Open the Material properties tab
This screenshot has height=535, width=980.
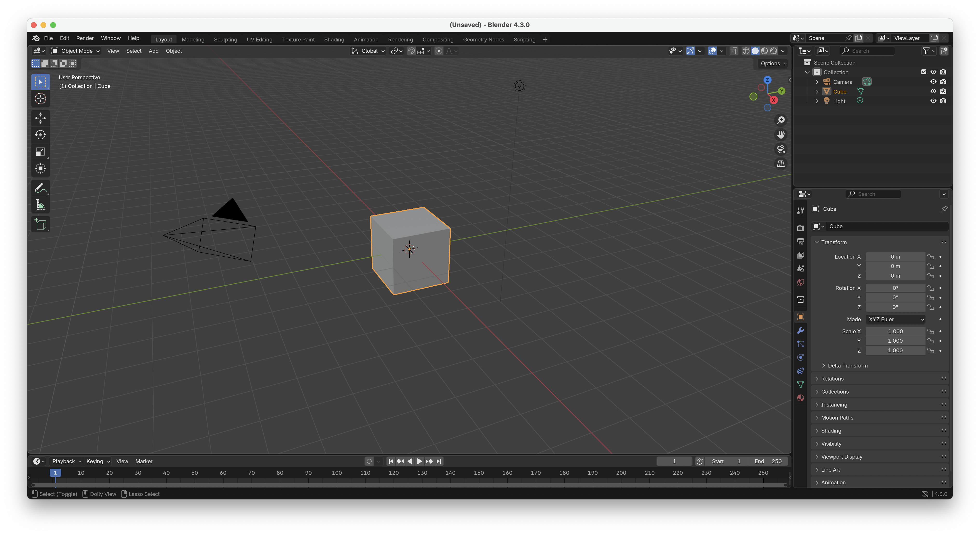(x=800, y=398)
